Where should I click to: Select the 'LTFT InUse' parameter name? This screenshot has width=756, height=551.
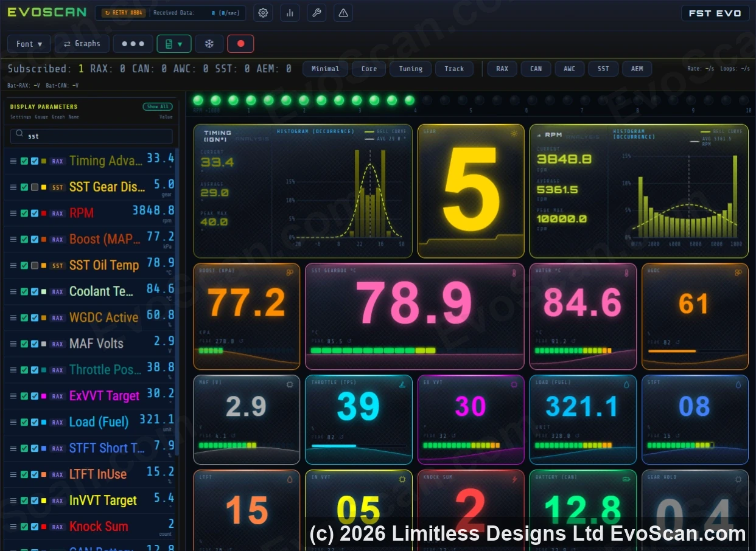coord(98,474)
